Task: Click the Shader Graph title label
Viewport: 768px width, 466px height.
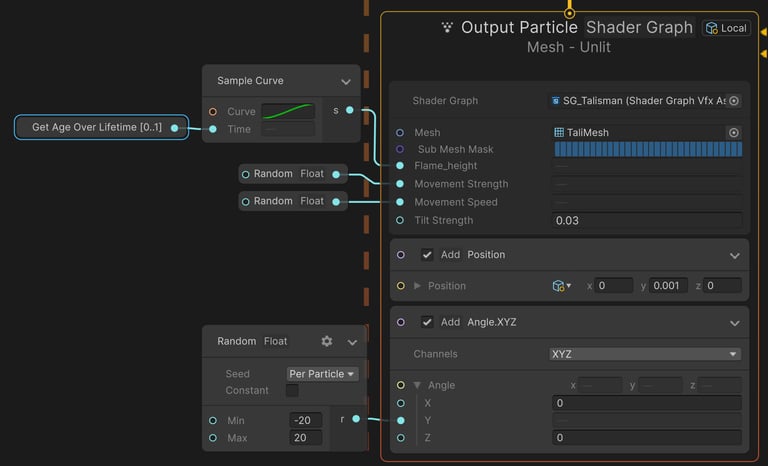Action: (x=639, y=28)
